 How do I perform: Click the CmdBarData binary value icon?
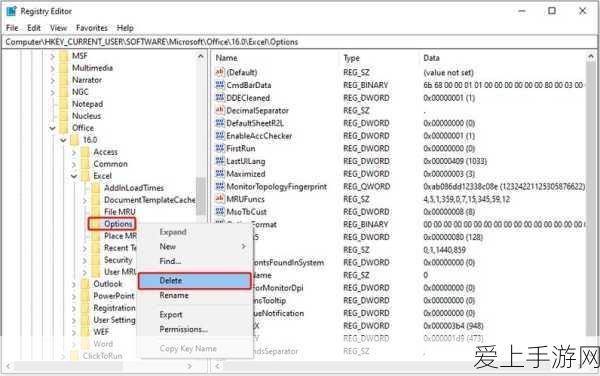(x=220, y=85)
